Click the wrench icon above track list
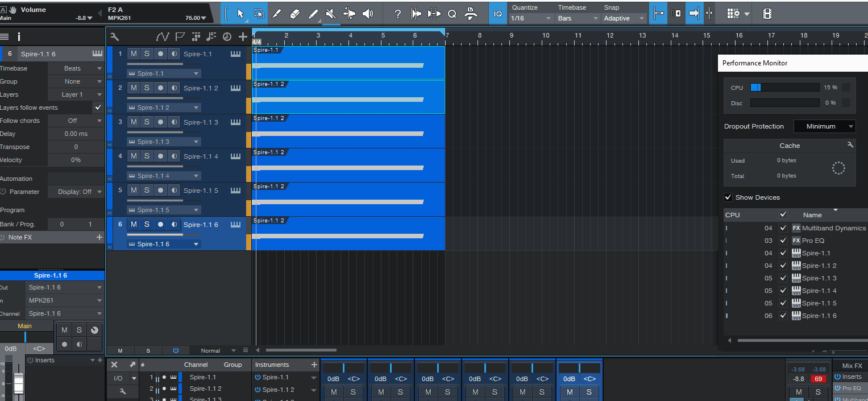 (114, 37)
